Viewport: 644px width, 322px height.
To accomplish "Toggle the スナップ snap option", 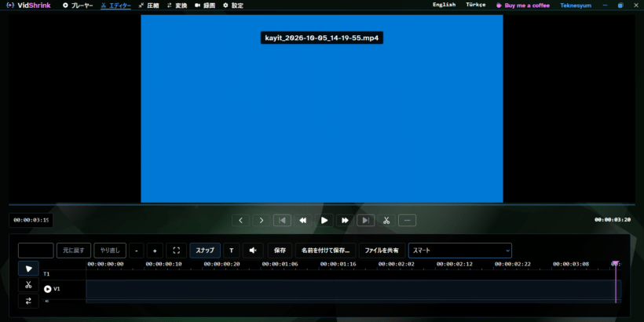I will tap(205, 251).
